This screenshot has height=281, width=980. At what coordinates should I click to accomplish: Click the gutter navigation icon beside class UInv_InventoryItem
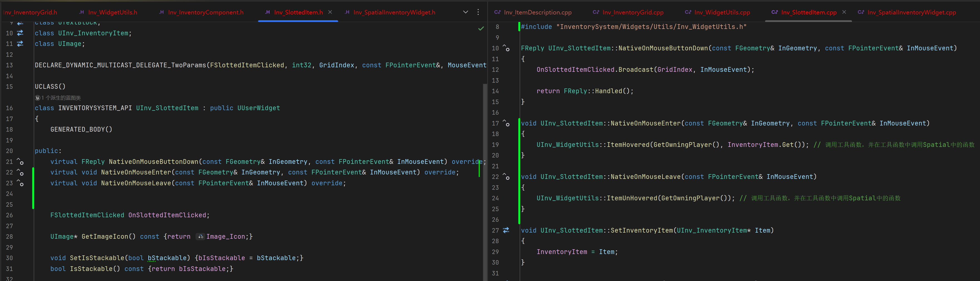(20, 33)
